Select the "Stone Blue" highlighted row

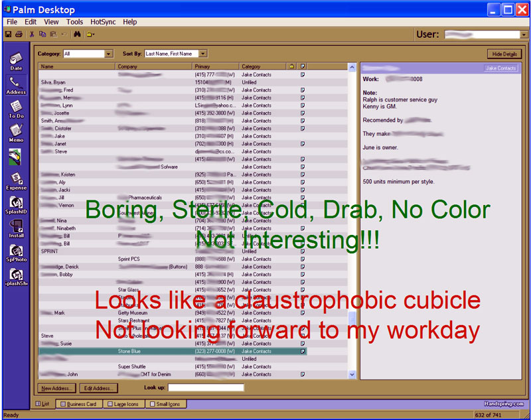tap(173, 351)
